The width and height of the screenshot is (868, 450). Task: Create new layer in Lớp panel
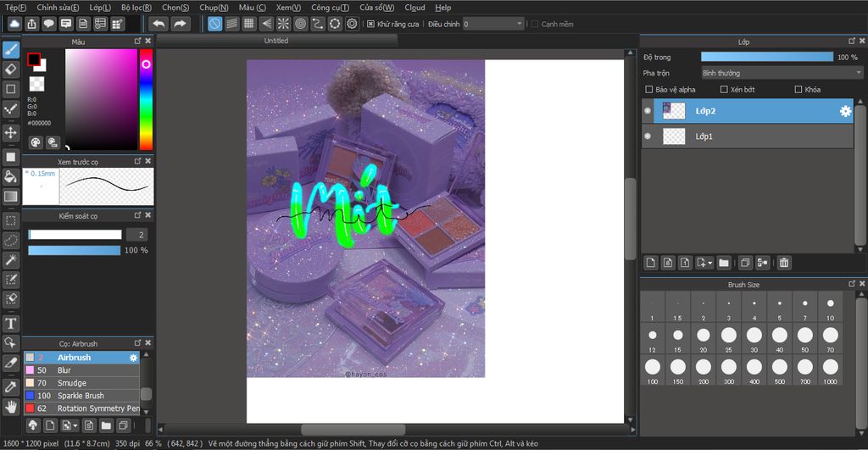click(651, 263)
